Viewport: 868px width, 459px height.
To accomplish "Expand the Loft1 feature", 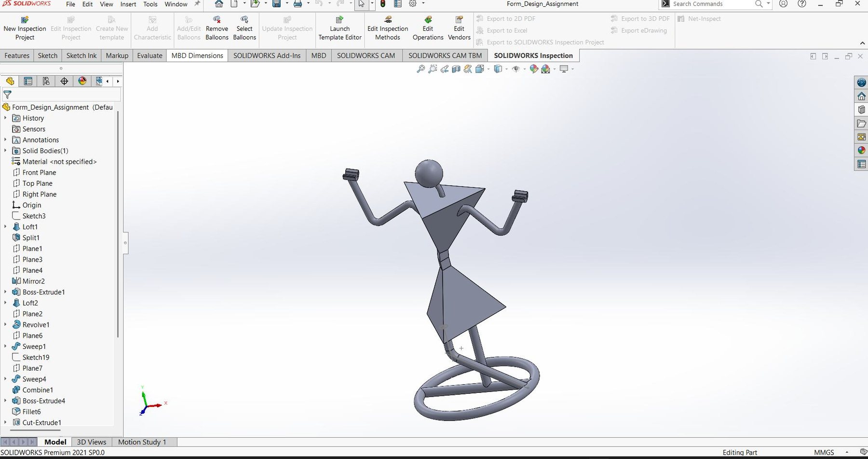I will [5, 227].
